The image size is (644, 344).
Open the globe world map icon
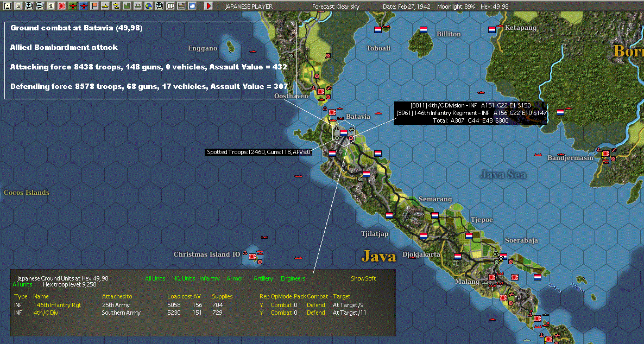(149, 6)
